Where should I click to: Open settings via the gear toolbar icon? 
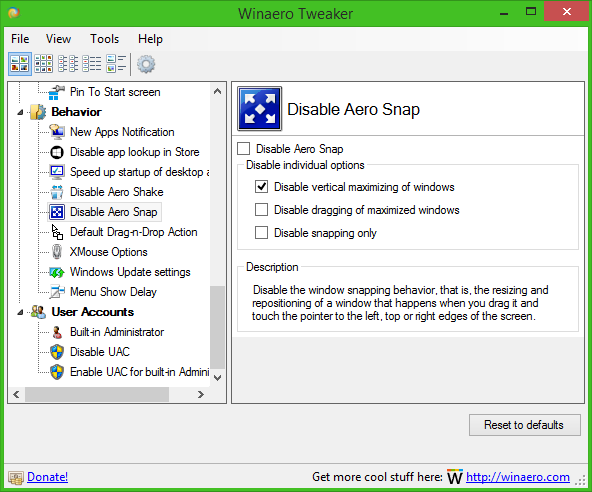pyautogui.click(x=146, y=64)
